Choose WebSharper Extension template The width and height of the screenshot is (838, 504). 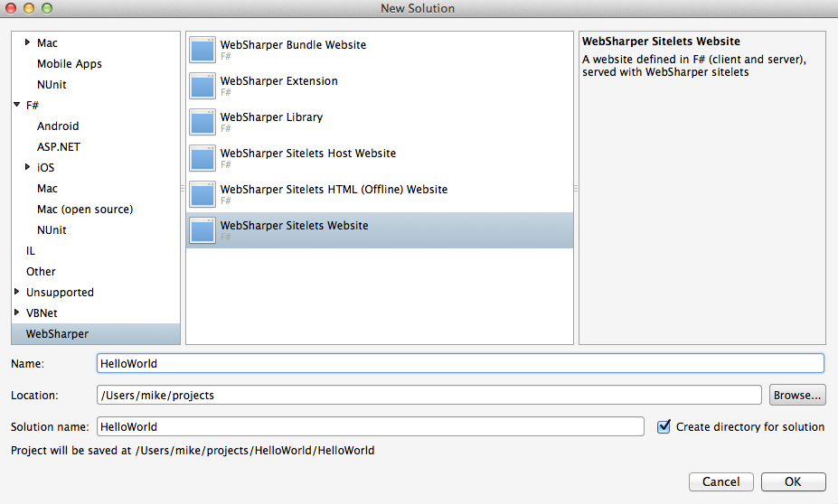[x=380, y=86]
